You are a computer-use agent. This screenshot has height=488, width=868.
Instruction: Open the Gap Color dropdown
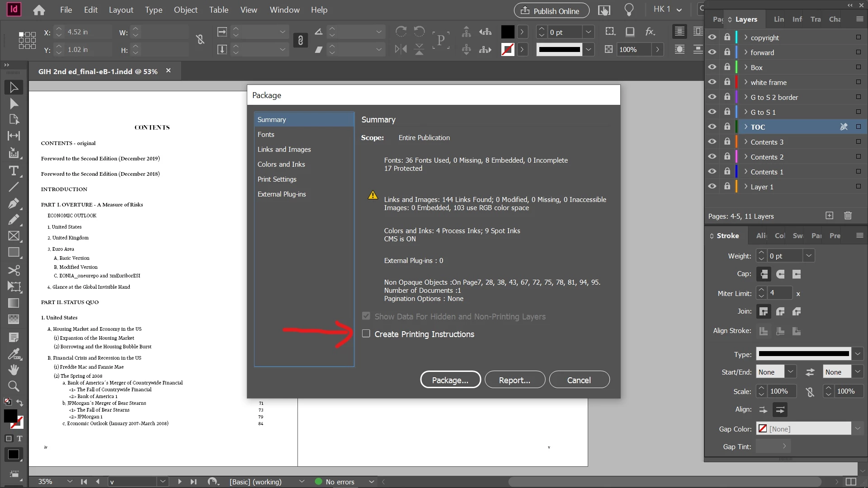click(858, 428)
